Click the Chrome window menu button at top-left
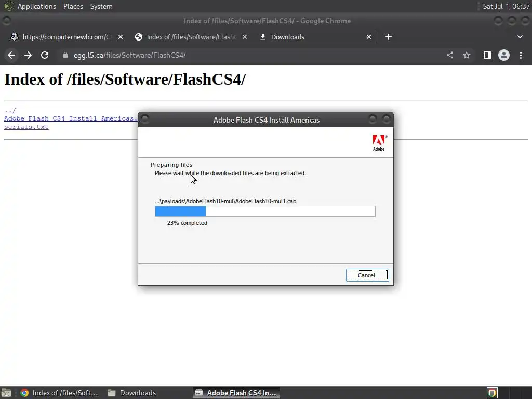Screen dimensions: 532x399 pyautogui.click(x=6, y=21)
